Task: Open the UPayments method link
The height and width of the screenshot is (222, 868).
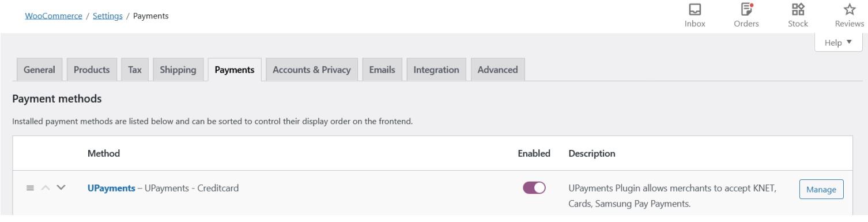Action: [111, 188]
